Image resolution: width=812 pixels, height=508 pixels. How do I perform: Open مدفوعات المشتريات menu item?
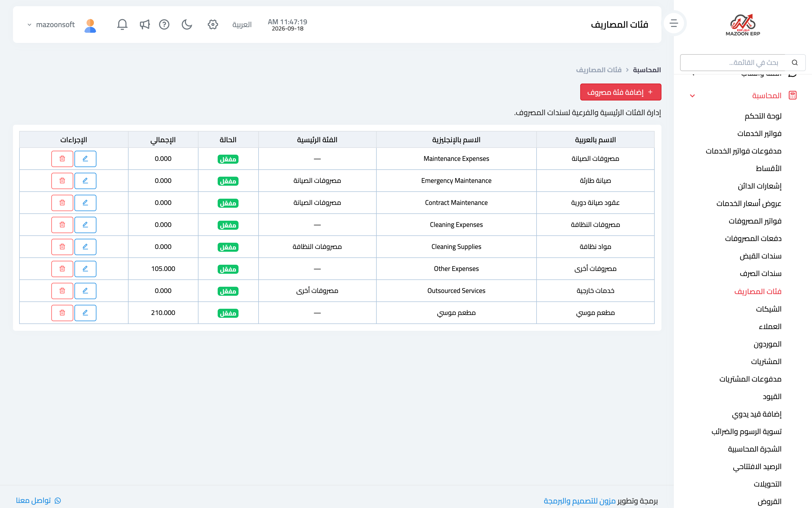[x=750, y=379]
